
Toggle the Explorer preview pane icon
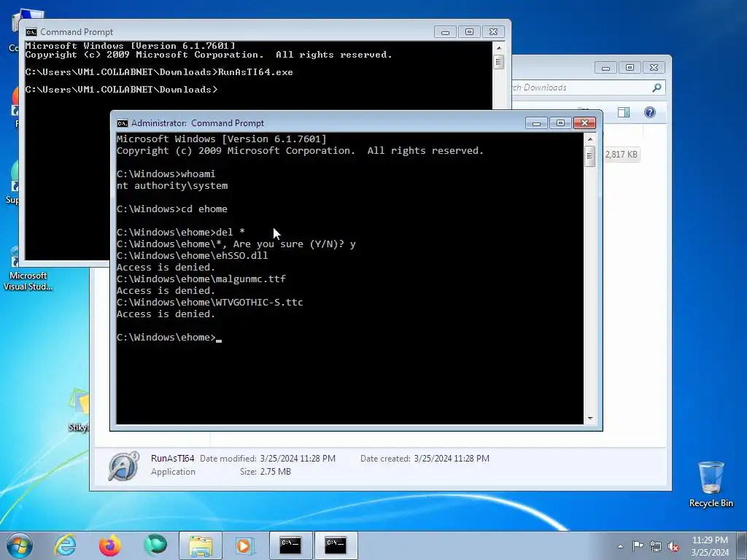pos(623,112)
